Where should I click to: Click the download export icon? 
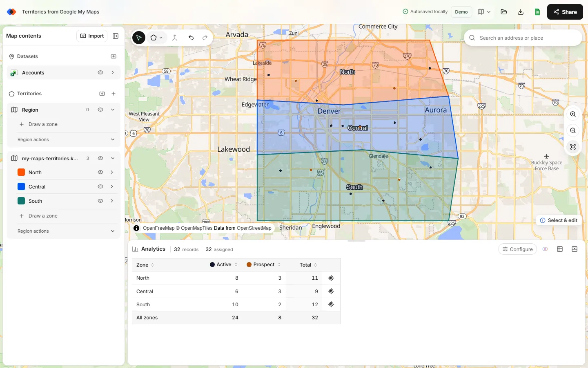pos(521,12)
